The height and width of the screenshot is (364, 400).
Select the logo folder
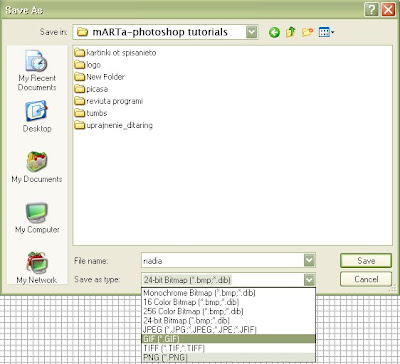(x=88, y=65)
